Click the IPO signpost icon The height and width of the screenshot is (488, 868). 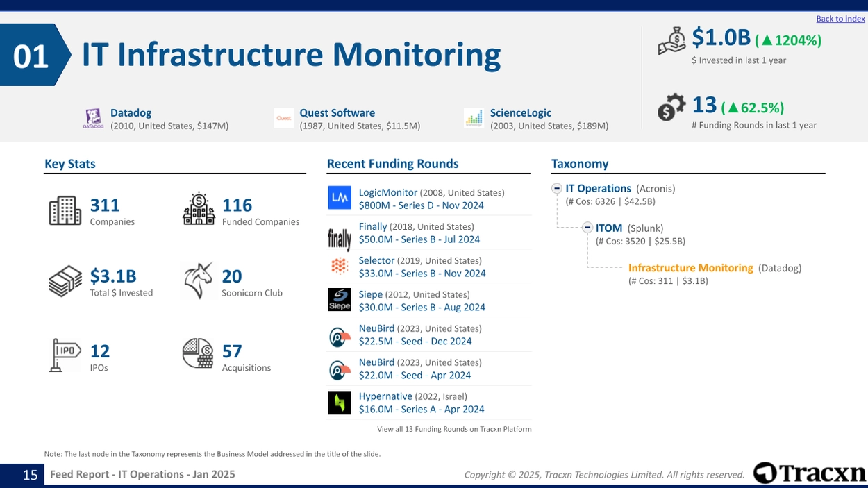(65, 355)
